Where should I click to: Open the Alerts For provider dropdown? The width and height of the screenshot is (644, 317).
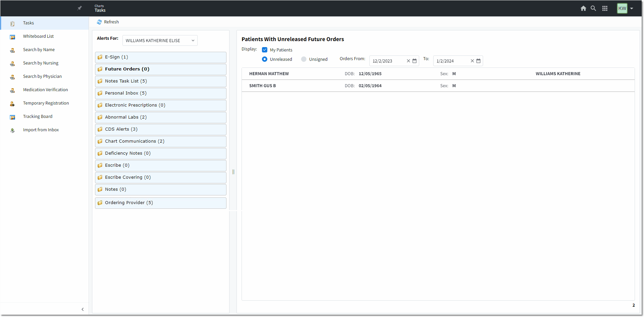pos(160,40)
